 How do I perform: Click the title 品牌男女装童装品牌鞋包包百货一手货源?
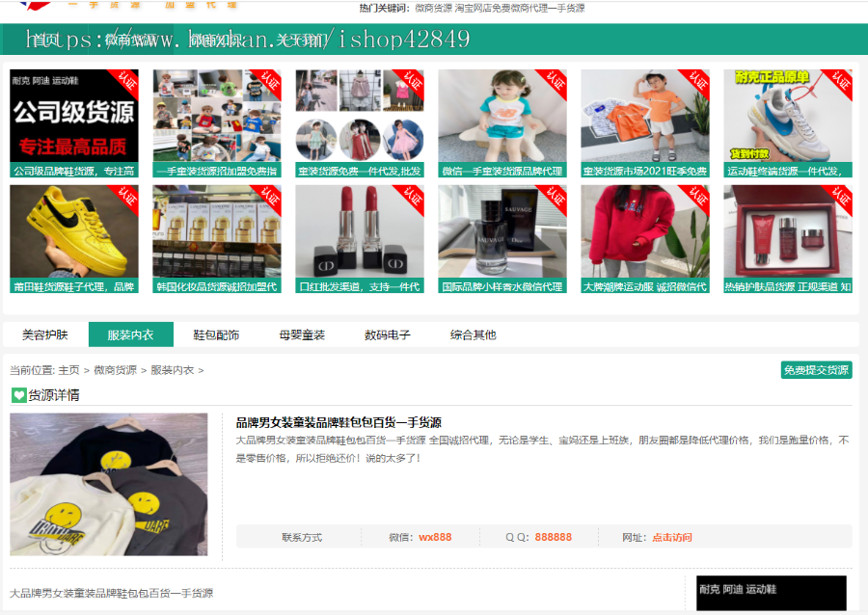[339, 422]
